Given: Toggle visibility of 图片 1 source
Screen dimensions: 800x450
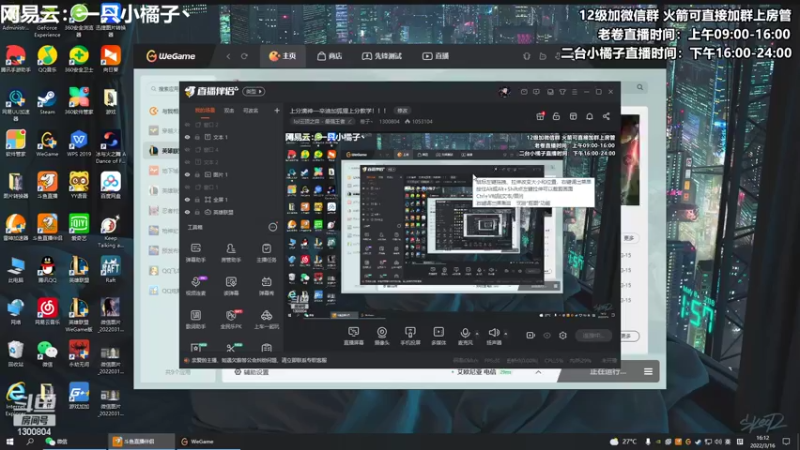Looking at the screenshot, I should [187, 174].
